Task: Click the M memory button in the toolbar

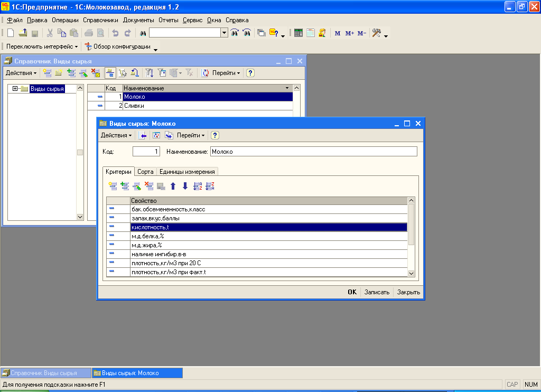Action: pyautogui.click(x=338, y=33)
